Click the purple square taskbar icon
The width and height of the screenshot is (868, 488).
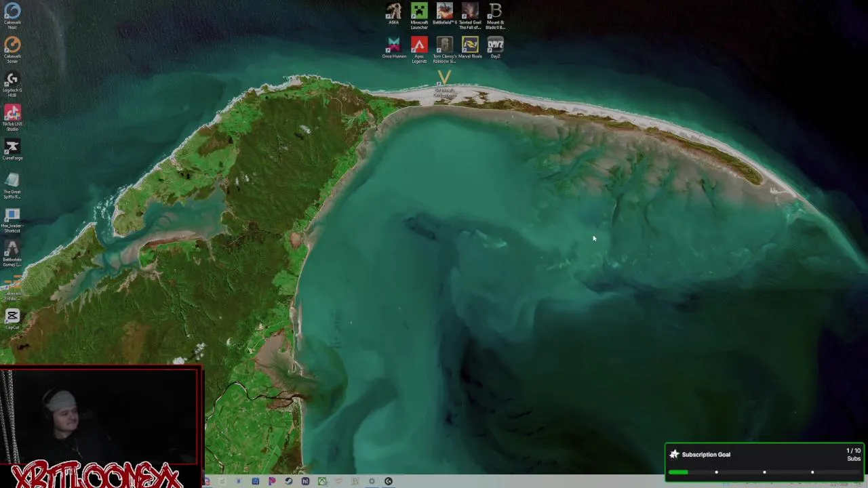point(305,481)
